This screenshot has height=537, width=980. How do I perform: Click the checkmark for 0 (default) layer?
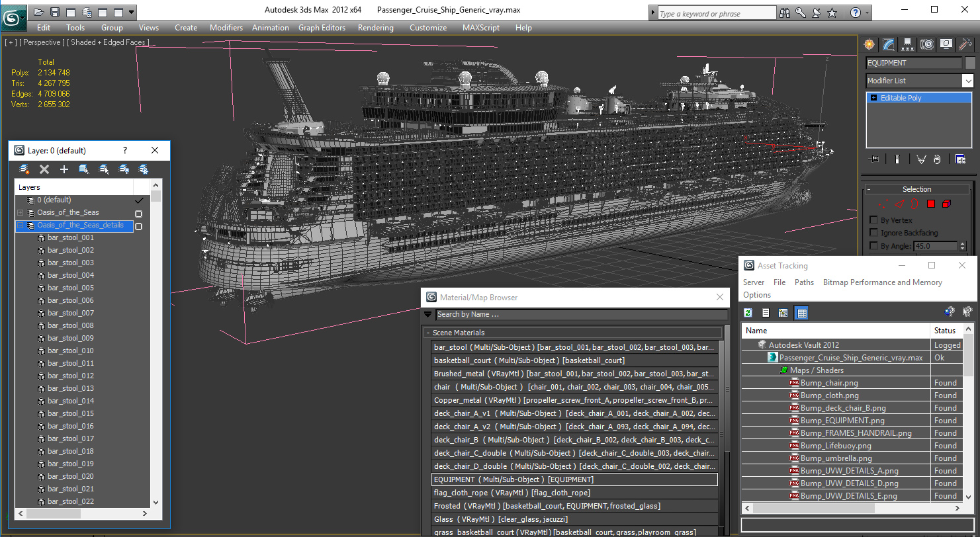(x=139, y=200)
